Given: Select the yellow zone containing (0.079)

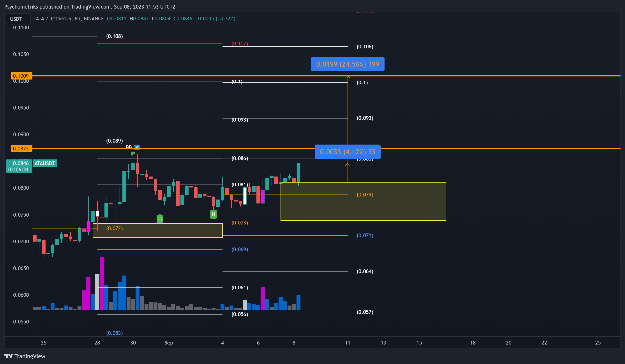Looking at the screenshot, I should [363, 201].
